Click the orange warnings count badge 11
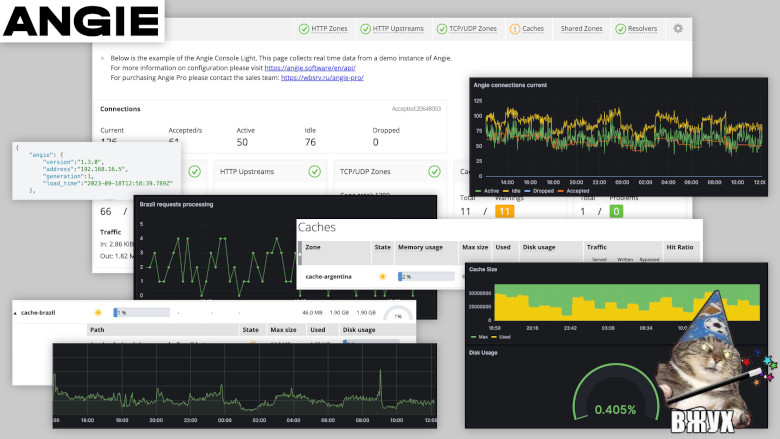Viewport: 780px width, 439px height. tap(504, 211)
